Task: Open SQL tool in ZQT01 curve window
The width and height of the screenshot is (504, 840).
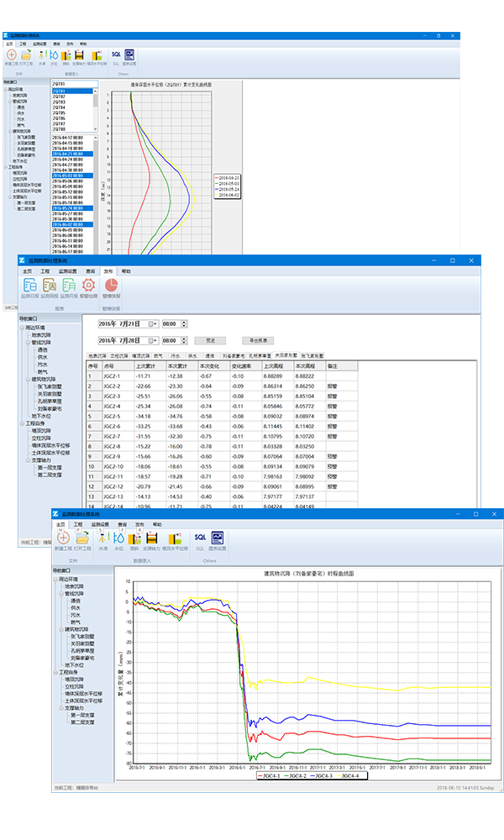Action: click(x=116, y=55)
